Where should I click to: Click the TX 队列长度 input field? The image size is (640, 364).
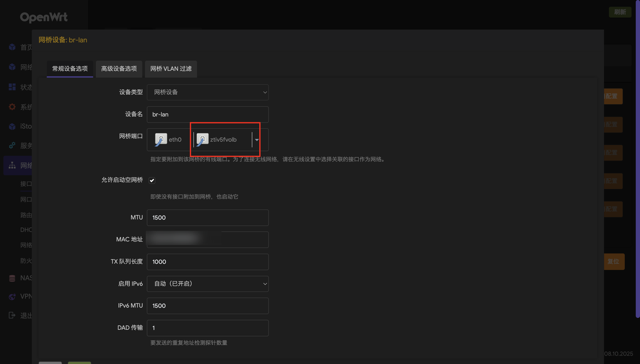point(207,262)
